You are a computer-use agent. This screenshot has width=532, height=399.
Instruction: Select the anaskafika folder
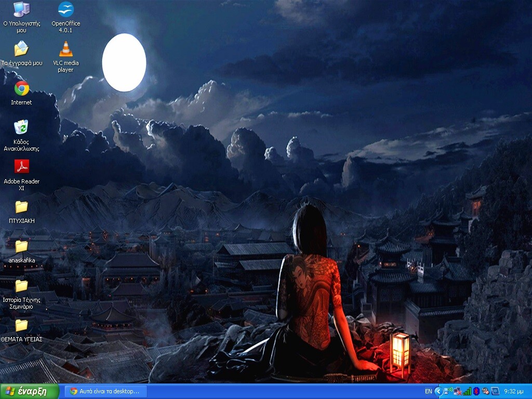click(21, 251)
